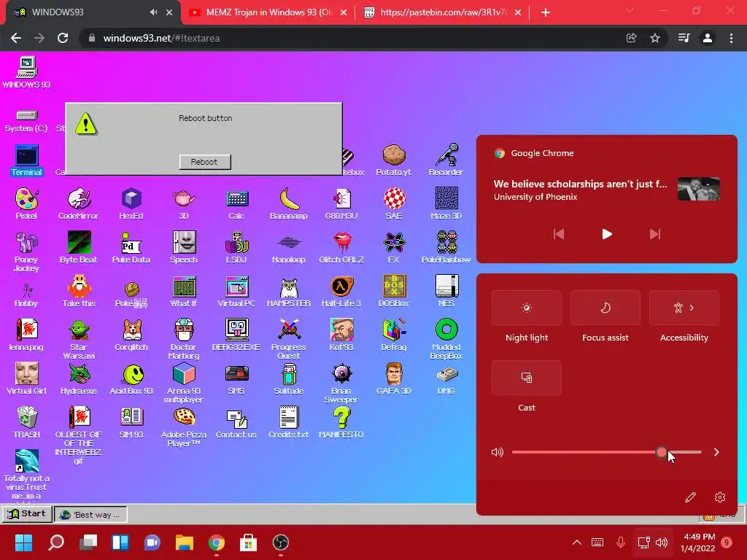Open the HexEd icon
Image resolution: width=747 pixels, height=560 pixels.
(x=131, y=203)
